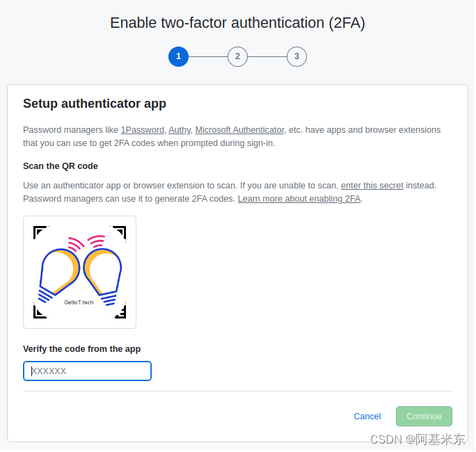The width and height of the screenshot is (476, 452).
Task: Click the 'Verify the code from the app' label
Action: pos(82,350)
